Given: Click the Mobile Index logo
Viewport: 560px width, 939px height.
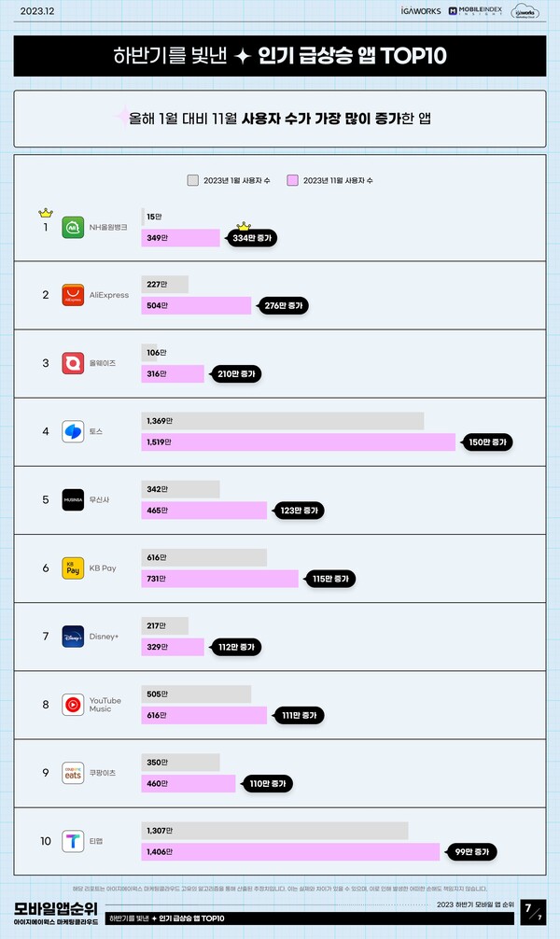Looking at the screenshot, I should [x=476, y=11].
